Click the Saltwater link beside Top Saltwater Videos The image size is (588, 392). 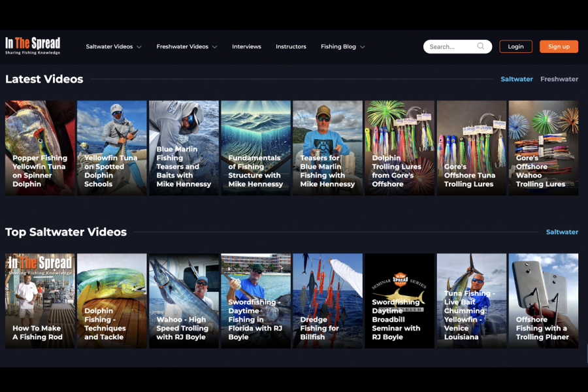pos(562,231)
